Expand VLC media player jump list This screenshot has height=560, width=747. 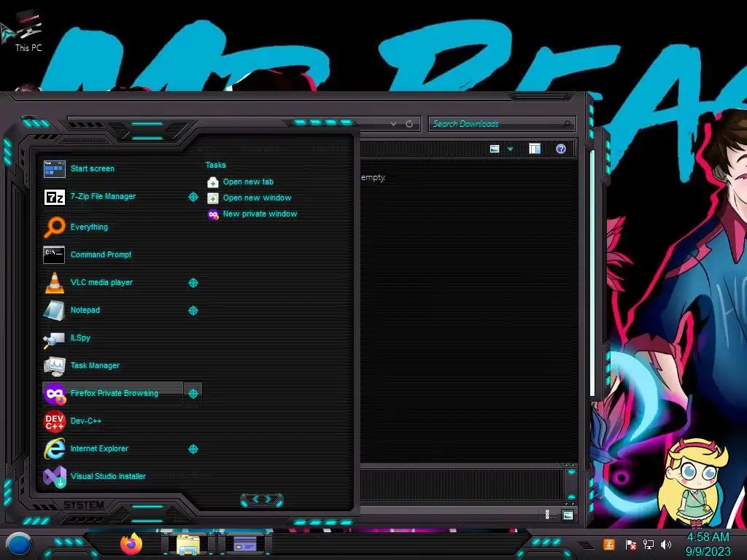point(193,283)
